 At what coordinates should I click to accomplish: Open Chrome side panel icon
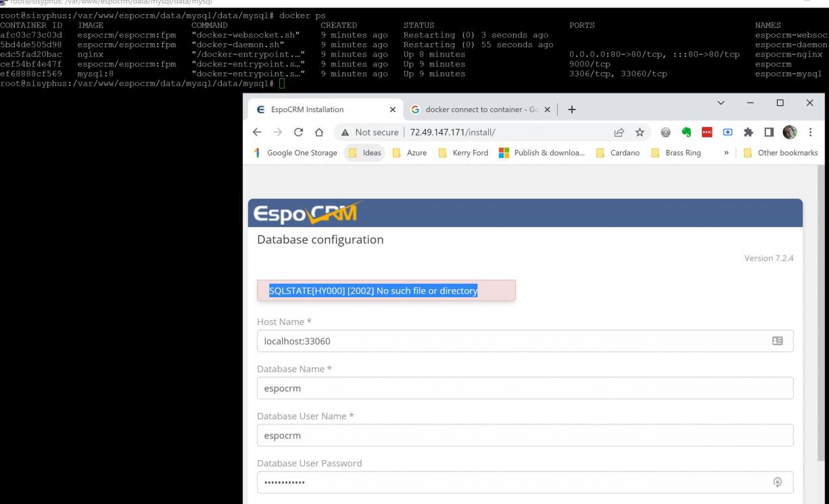coord(769,132)
